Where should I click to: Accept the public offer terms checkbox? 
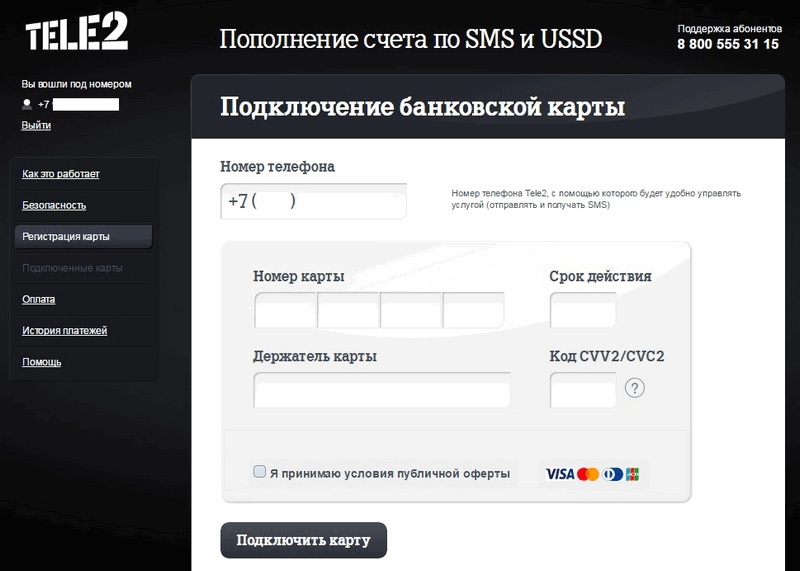coord(259,471)
